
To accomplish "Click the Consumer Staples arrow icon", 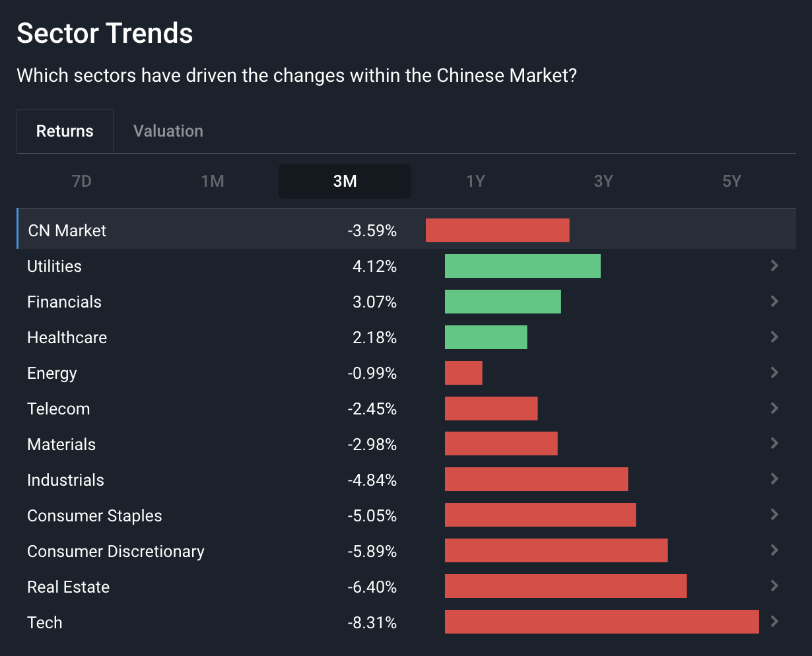I will click(774, 515).
